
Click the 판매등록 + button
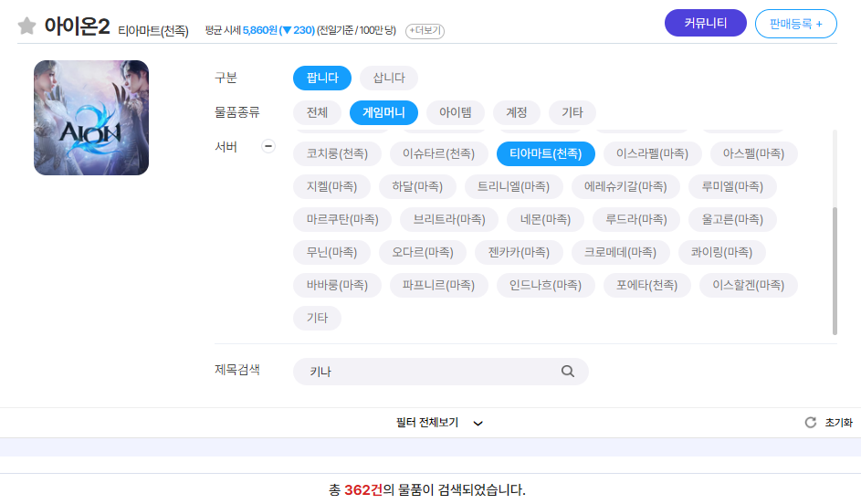(x=795, y=24)
